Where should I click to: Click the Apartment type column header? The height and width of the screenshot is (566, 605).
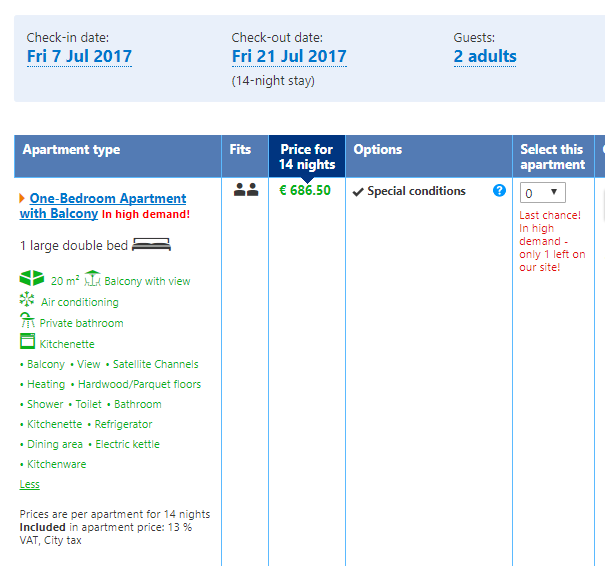(x=71, y=150)
